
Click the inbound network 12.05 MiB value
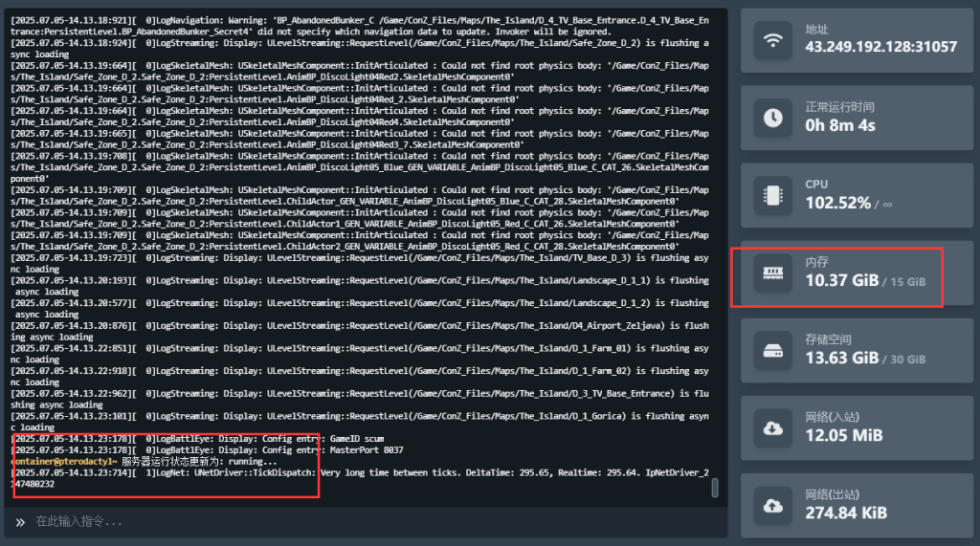click(x=844, y=435)
